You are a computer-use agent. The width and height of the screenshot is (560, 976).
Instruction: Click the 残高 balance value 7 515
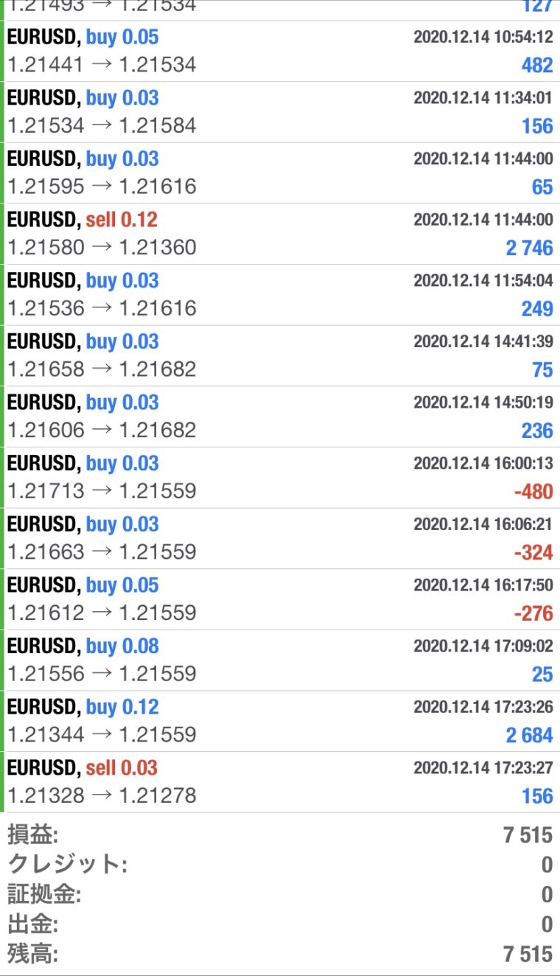(528, 954)
